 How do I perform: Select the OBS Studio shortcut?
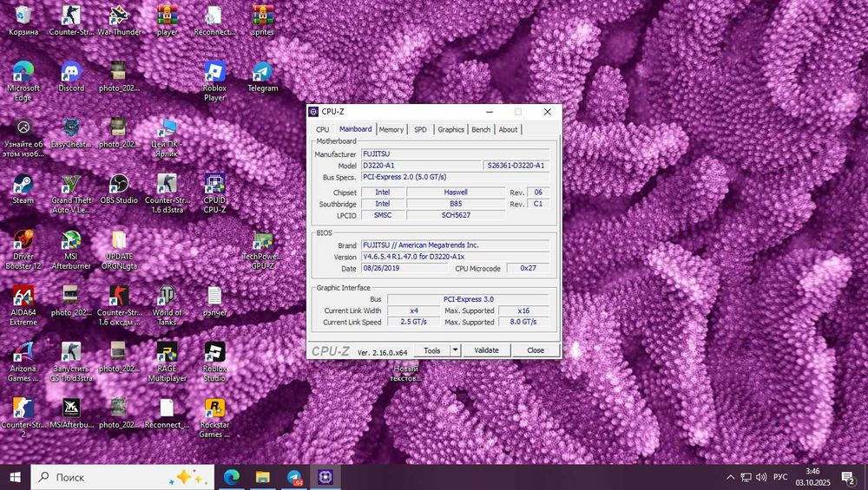[x=119, y=185]
